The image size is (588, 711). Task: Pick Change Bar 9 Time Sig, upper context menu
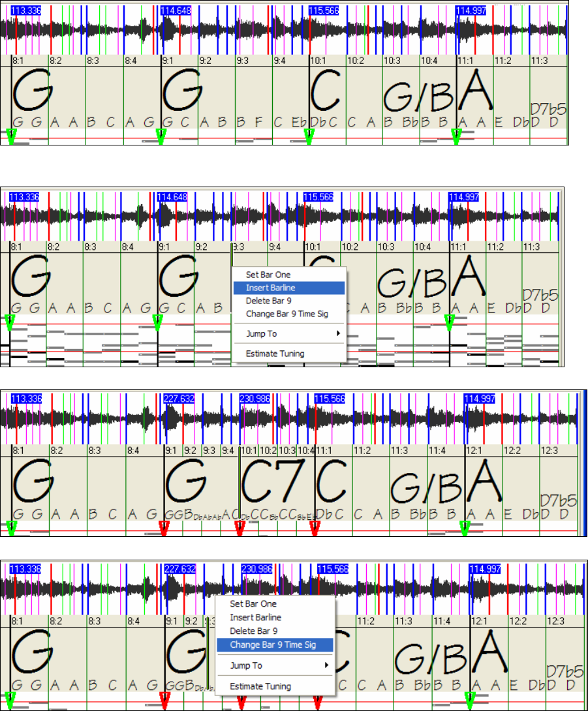coord(286,314)
